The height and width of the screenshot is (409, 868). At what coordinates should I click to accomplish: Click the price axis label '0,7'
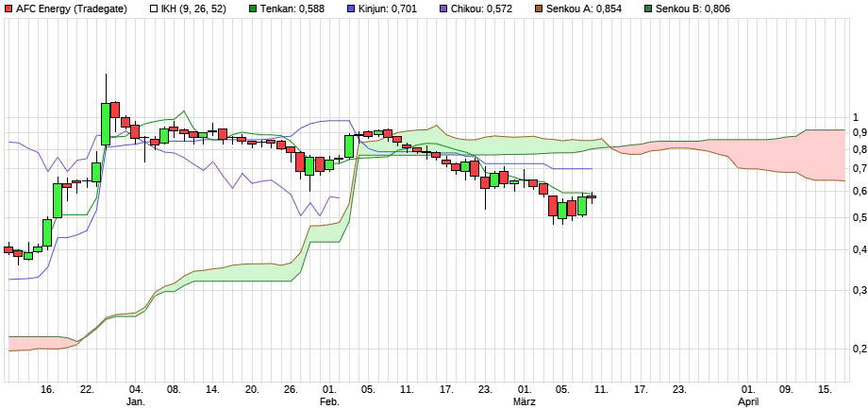[x=860, y=168]
